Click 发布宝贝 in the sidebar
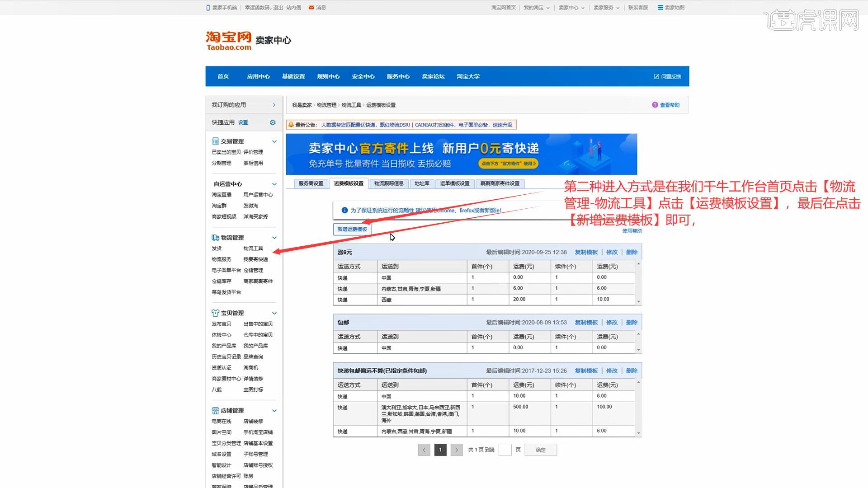Viewport: 868px width, 488px height. tap(222, 324)
